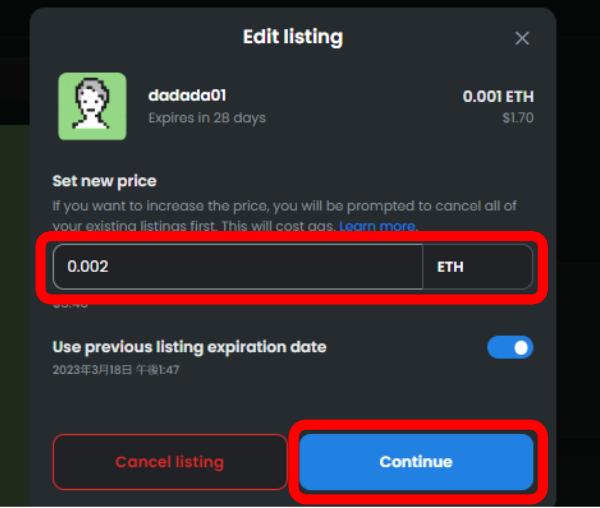Open the Learn more link
The width and height of the screenshot is (600, 508).
(x=377, y=226)
